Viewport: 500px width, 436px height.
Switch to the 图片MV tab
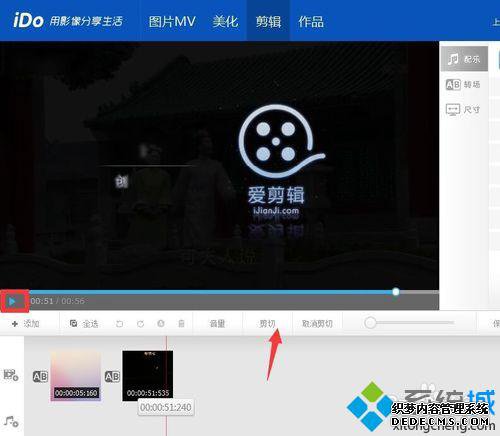[172, 22]
